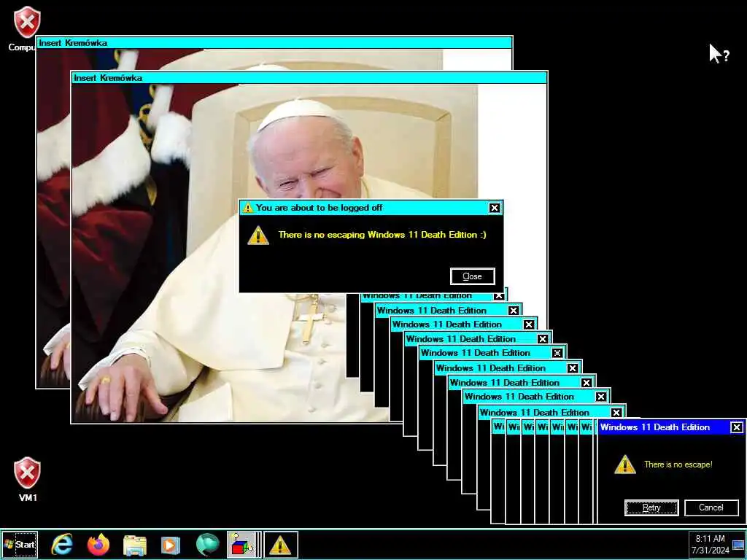Click the title bar warning icon of logoff dialog
747x560 pixels.
[x=248, y=208]
